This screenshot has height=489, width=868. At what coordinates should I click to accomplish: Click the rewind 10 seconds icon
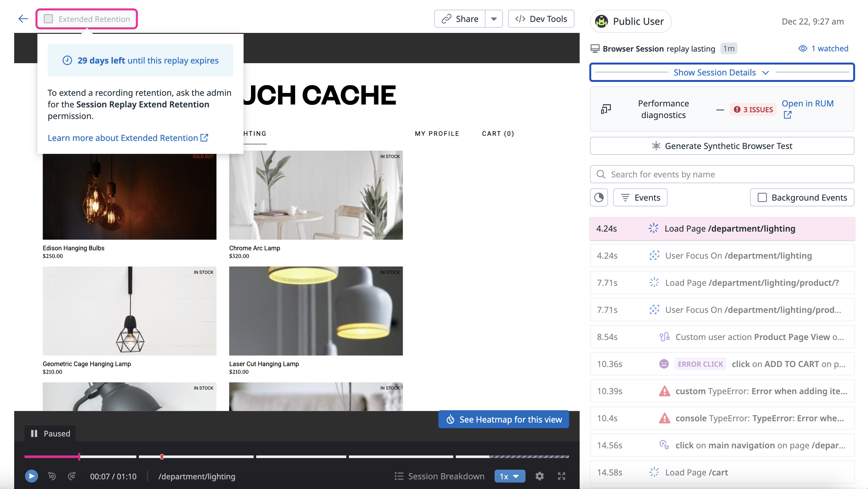52,476
